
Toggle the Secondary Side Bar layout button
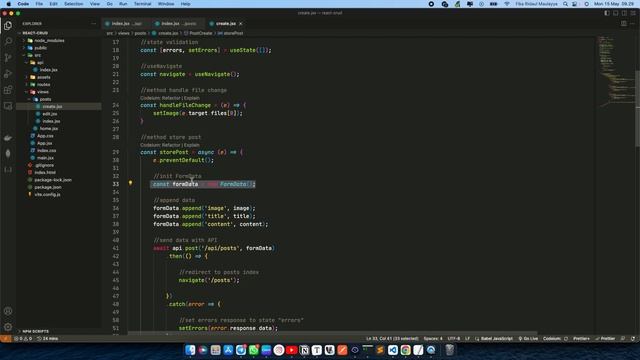[x=624, y=13]
